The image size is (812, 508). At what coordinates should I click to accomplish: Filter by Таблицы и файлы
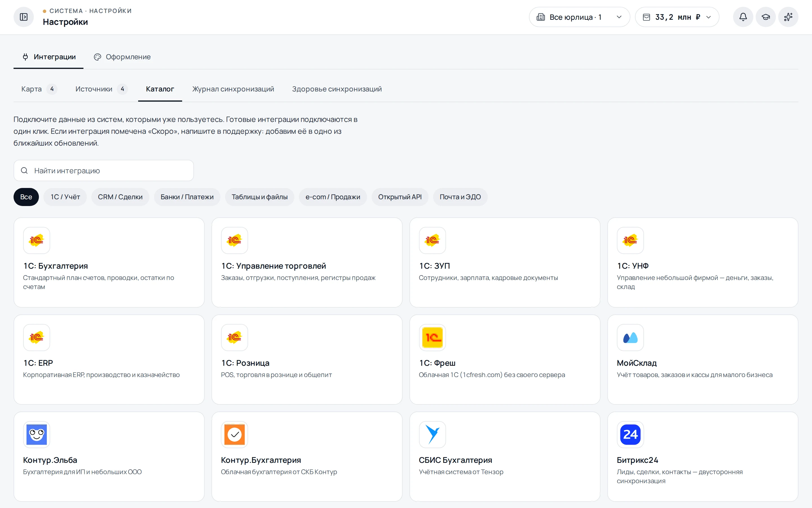pyautogui.click(x=259, y=197)
